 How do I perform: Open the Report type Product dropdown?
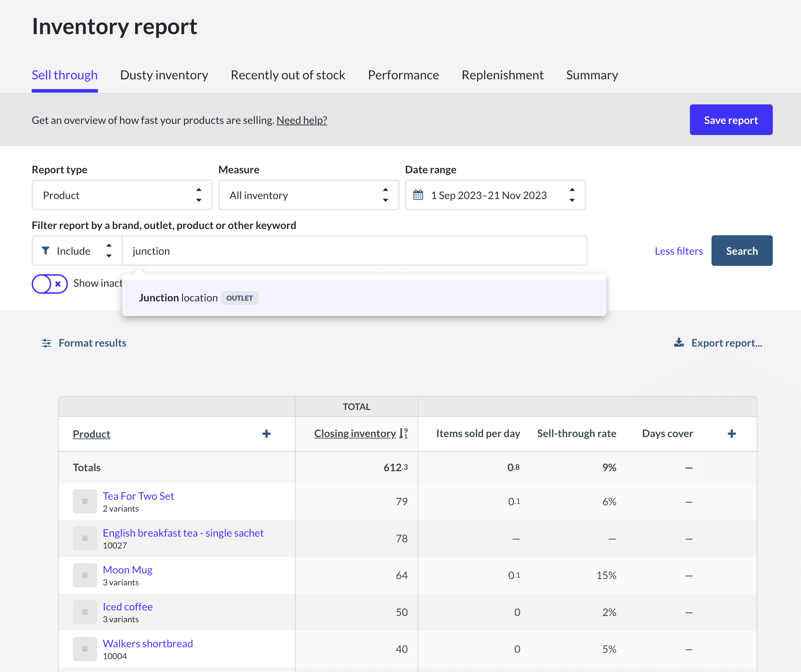coord(122,195)
